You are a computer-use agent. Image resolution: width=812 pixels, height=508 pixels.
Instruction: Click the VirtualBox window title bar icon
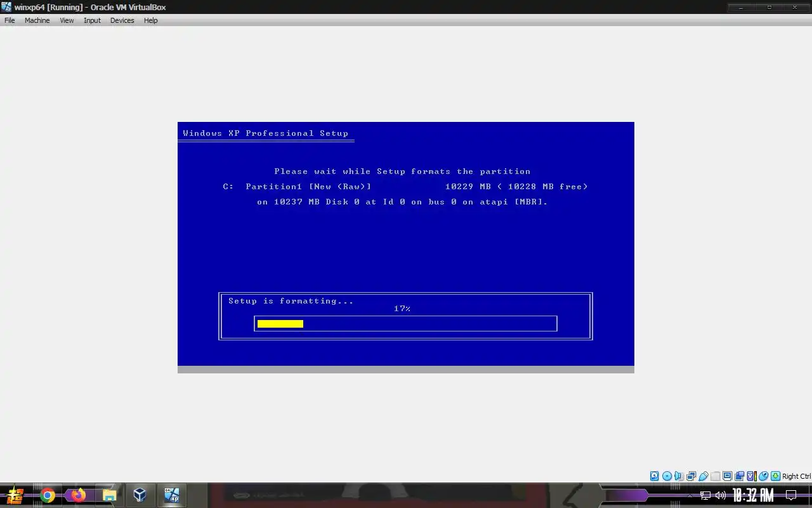[x=6, y=7]
